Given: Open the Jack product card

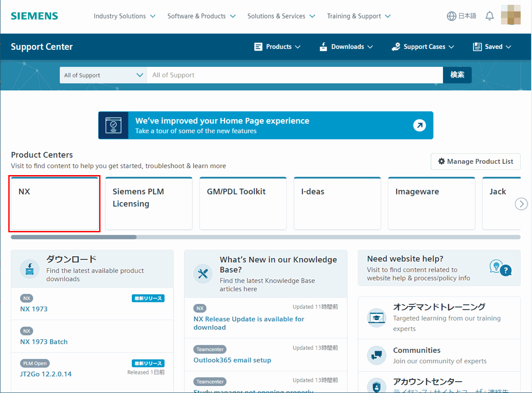Looking at the screenshot, I should point(501,203).
